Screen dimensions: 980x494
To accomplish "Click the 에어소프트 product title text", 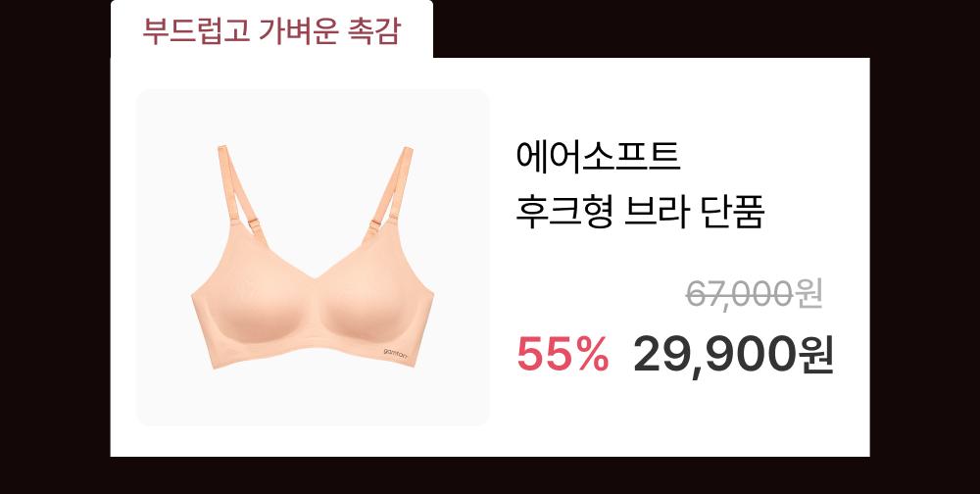I will tap(598, 157).
